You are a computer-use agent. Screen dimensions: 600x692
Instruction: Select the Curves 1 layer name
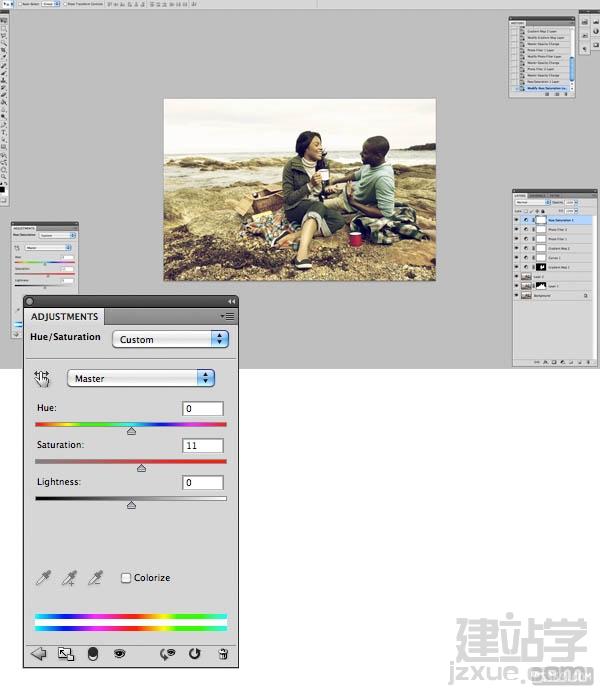554,258
